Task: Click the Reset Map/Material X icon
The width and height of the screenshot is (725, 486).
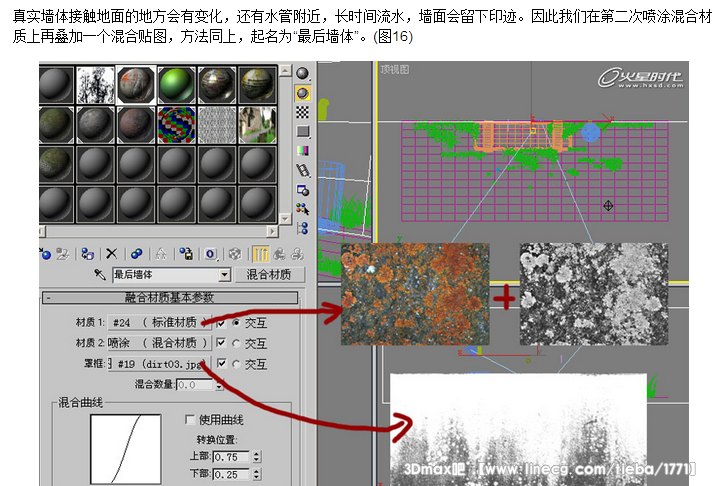Action: point(111,254)
